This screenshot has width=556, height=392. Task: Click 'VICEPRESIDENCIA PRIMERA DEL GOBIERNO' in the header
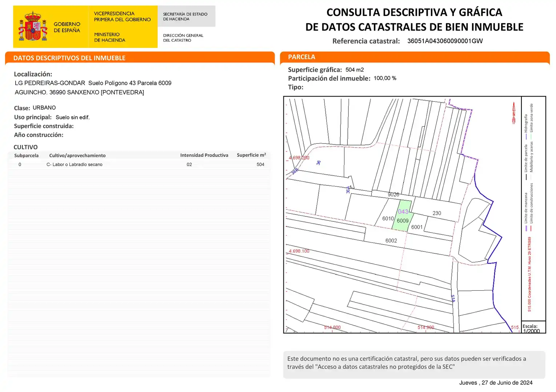[x=122, y=16]
